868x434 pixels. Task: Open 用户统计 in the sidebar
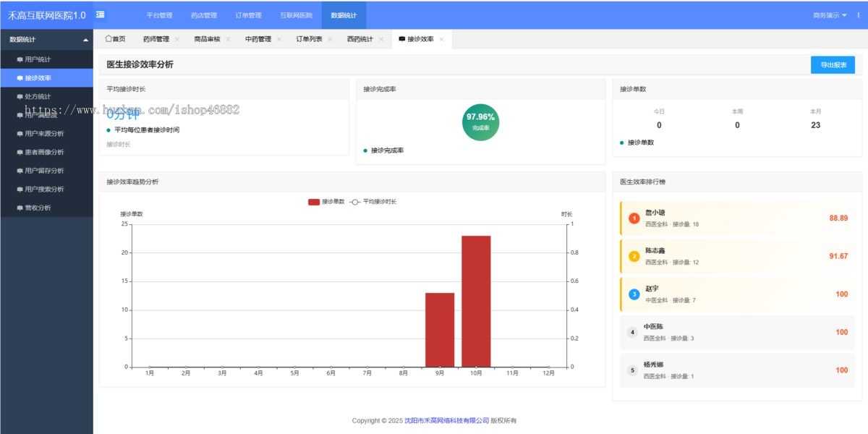tap(46, 59)
